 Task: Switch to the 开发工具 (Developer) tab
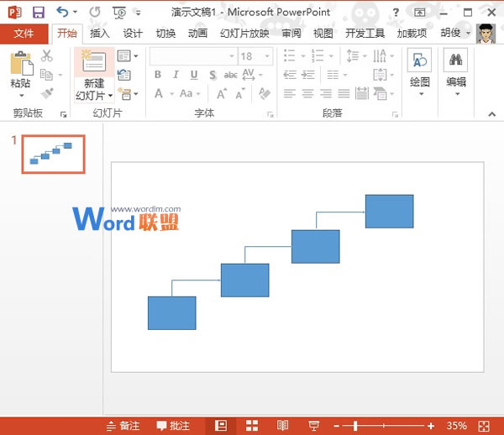coord(365,33)
